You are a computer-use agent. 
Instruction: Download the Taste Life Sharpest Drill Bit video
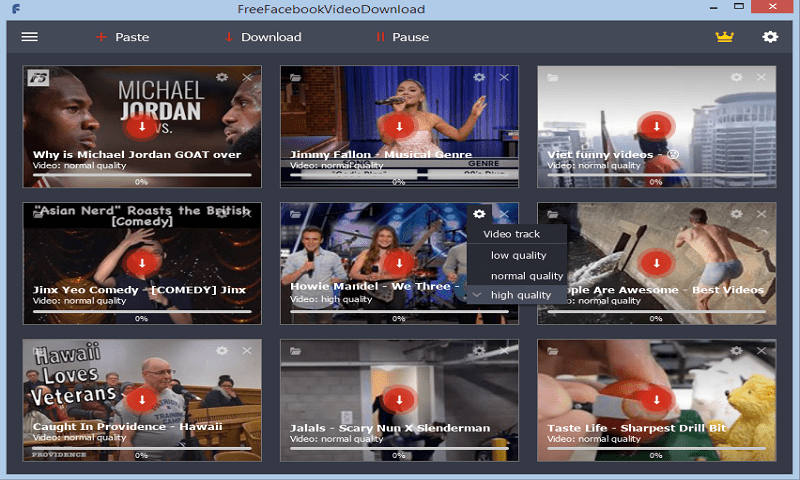[x=656, y=399]
